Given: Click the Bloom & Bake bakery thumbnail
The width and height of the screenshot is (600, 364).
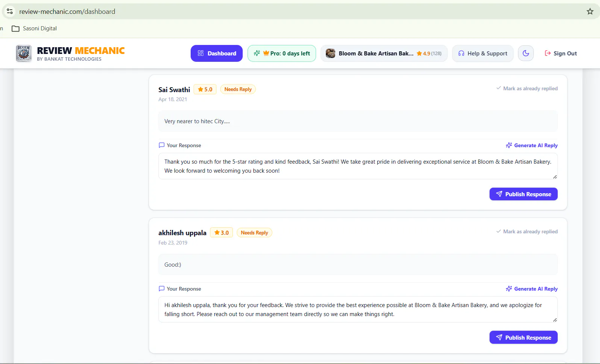Looking at the screenshot, I should (x=330, y=54).
